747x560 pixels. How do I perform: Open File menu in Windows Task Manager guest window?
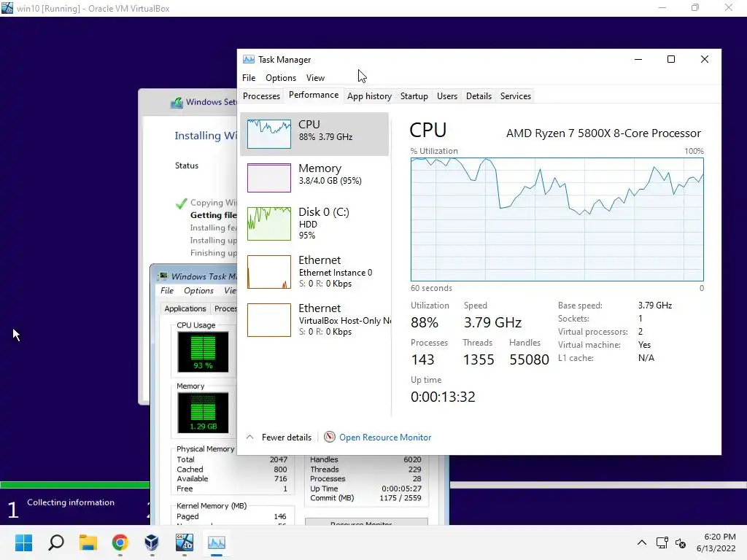click(x=167, y=290)
